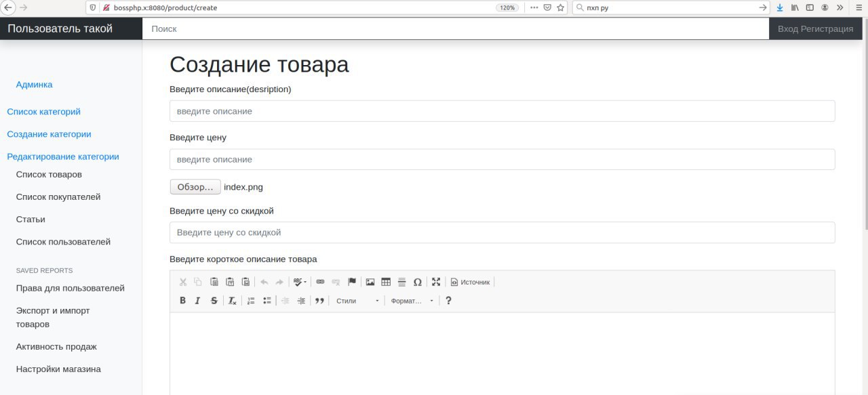Image resolution: width=868 pixels, height=395 pixels.
Task: Click the special character Omega icon
Action: click(x=418, y=282)
